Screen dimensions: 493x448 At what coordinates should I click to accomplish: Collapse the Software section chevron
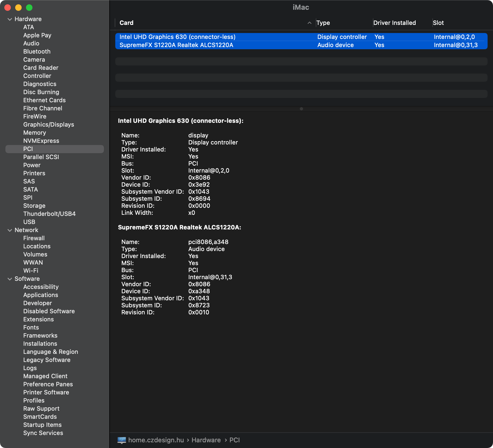tap(10, 279)
